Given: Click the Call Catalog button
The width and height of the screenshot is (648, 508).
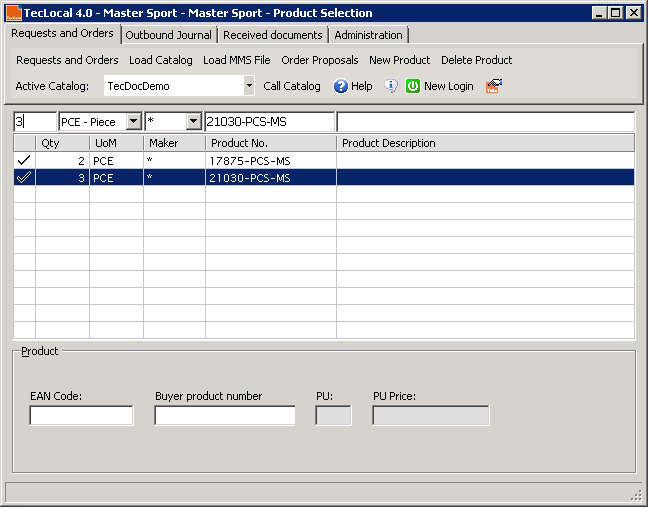Looking at the screenshot, I should 292,87.
